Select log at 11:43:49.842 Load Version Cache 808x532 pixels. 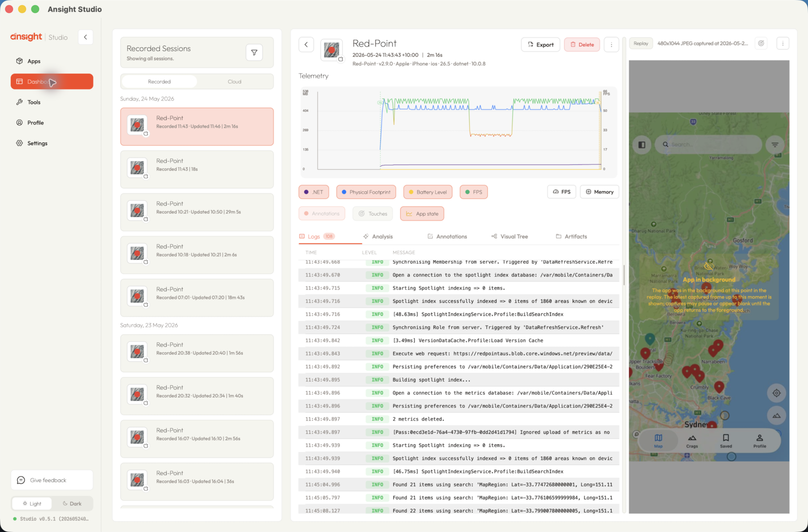tap(458, 341)
